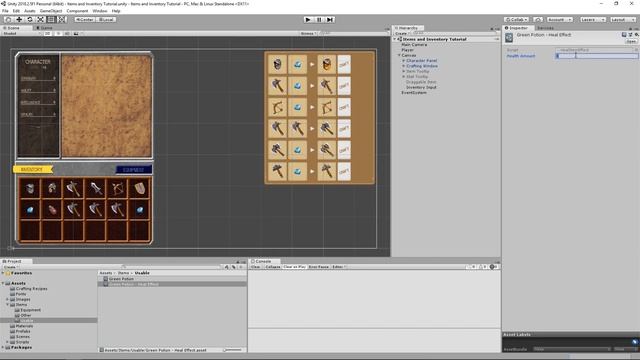
Task: Open the Help menu
Action: pyautogui.click(x=116, y=11)
